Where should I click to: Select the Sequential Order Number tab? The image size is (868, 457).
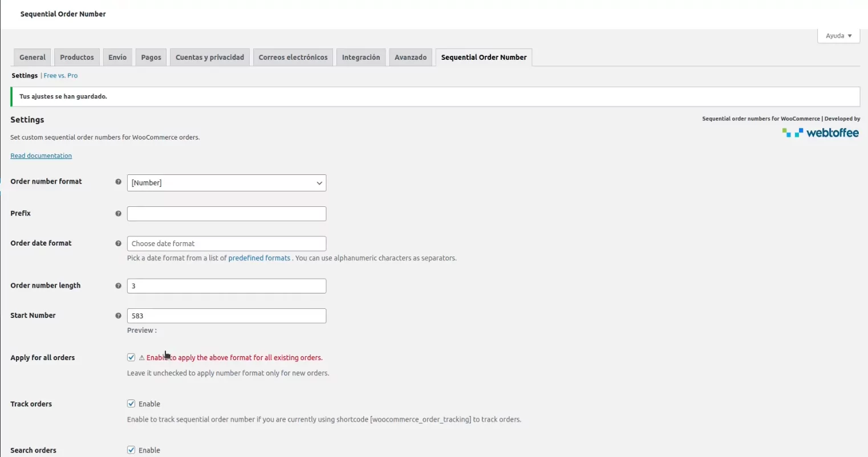(484, 58)
